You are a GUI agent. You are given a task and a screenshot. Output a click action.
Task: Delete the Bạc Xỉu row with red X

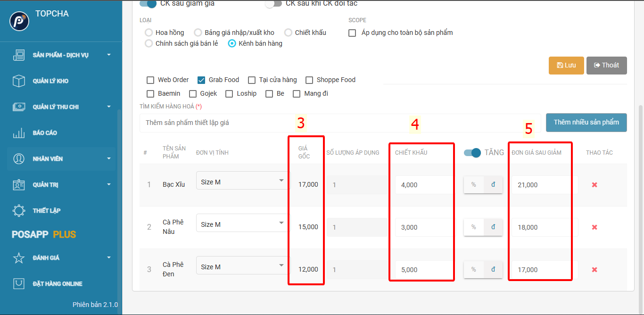click(x=594, y=185)
